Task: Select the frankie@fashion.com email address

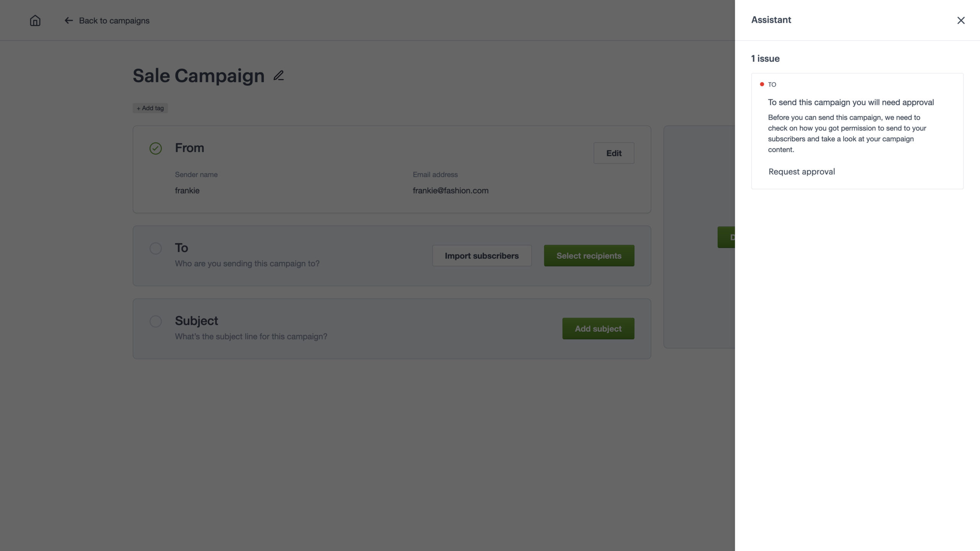Action: click(x=450, y=191)
